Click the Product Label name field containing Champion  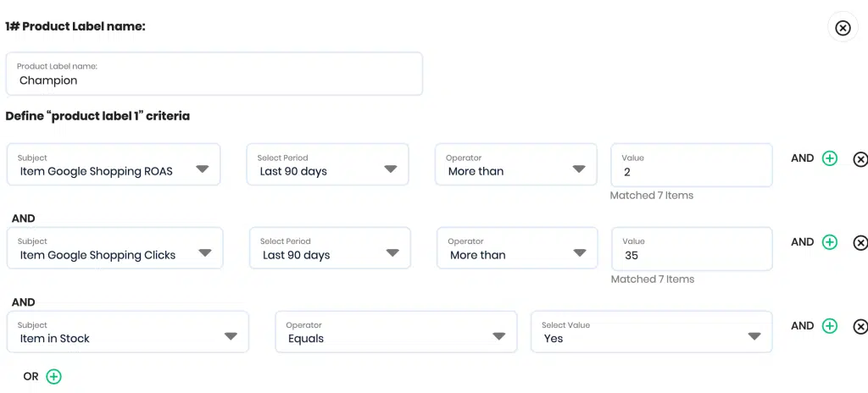click(214, 74)
